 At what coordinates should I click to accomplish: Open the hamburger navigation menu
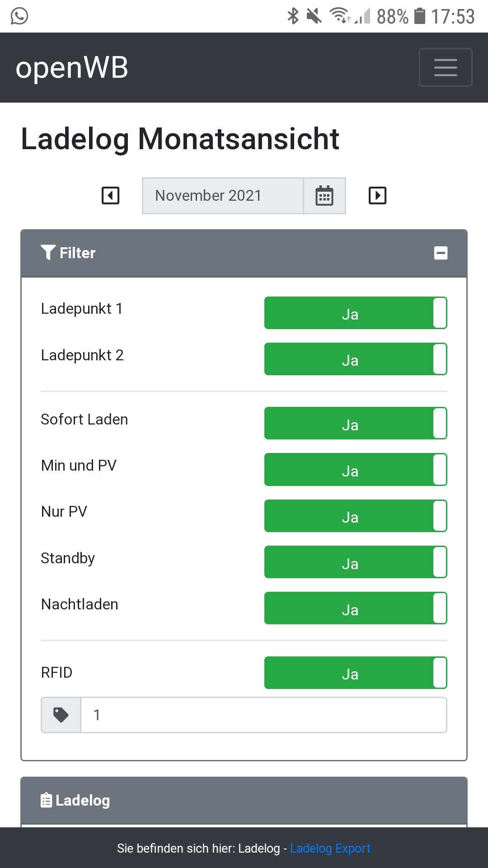[446, 67]
